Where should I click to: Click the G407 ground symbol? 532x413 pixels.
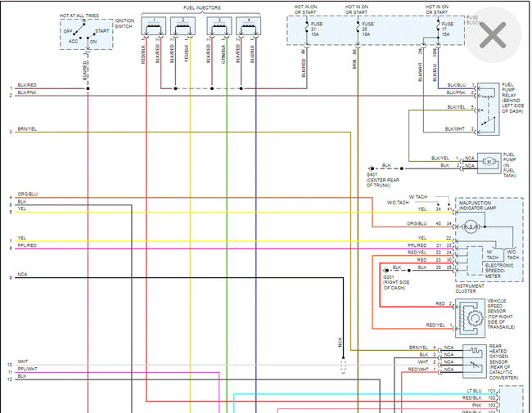pyautogui.click(x=372, y=168)
